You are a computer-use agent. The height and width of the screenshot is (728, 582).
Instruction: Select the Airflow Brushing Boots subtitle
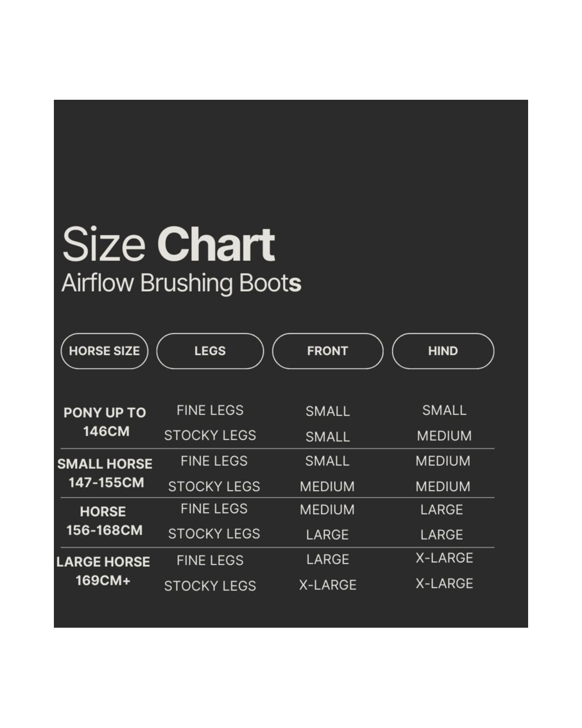[181, 283]
